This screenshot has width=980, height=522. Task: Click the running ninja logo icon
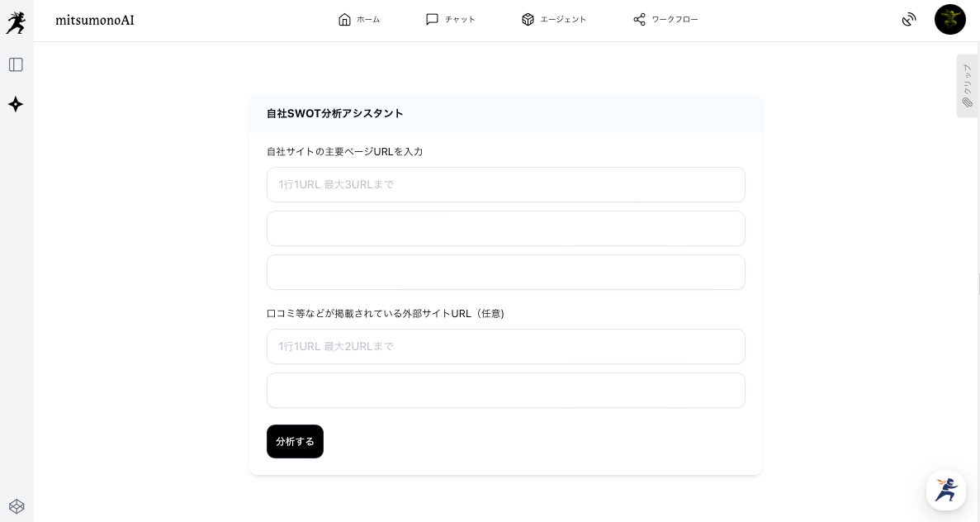pyautogui.click(x=16, y=23)
